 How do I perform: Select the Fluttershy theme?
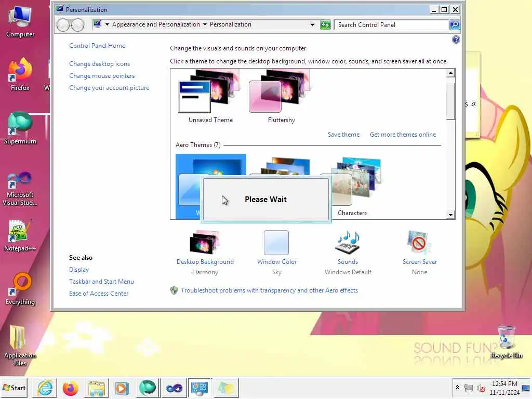point(281,97)
